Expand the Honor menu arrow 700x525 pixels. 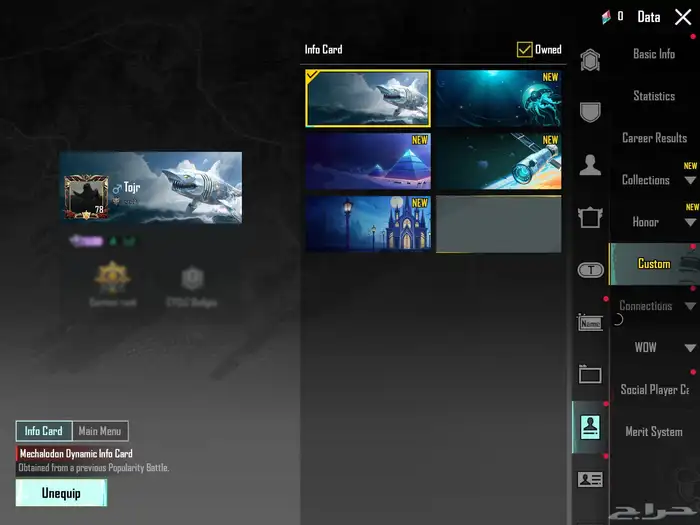click(690, 223)
